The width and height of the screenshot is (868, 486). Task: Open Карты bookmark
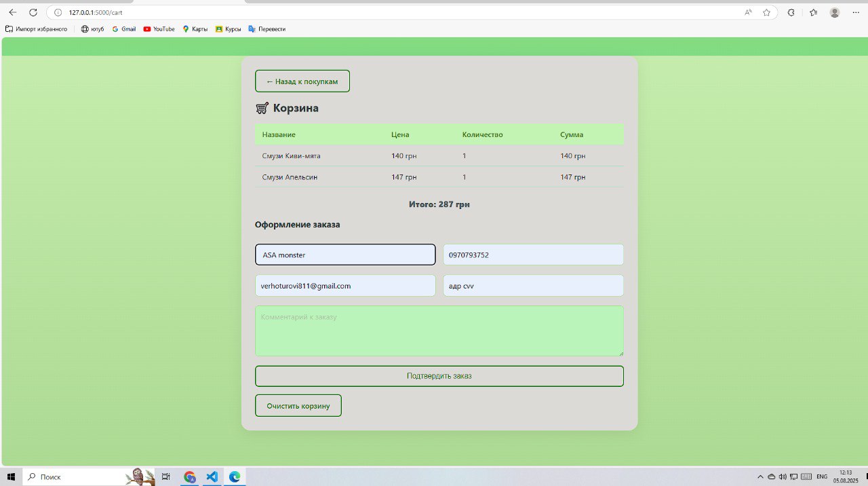[195, 29]
